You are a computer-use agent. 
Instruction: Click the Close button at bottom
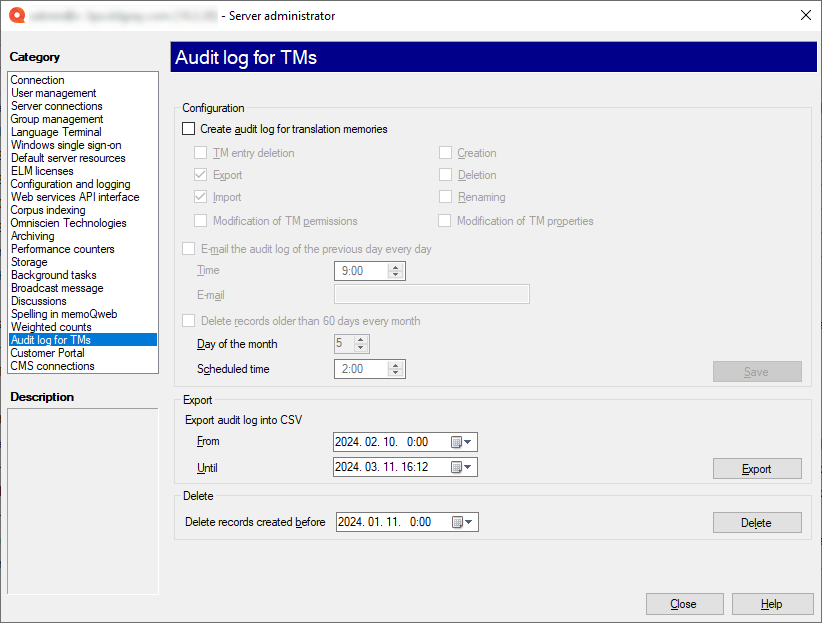(684, 604)
